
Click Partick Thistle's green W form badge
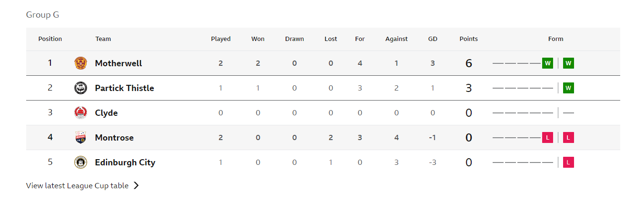click(568, 88)
